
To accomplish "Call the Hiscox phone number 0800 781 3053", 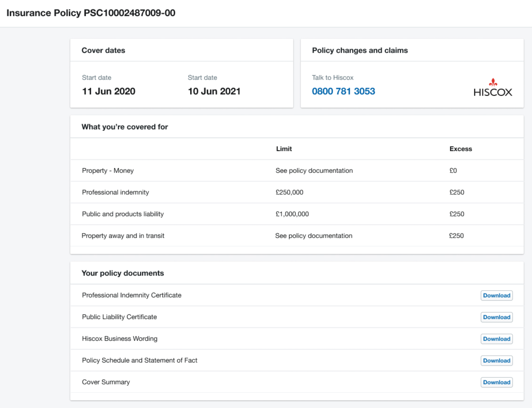I will 344,91.
